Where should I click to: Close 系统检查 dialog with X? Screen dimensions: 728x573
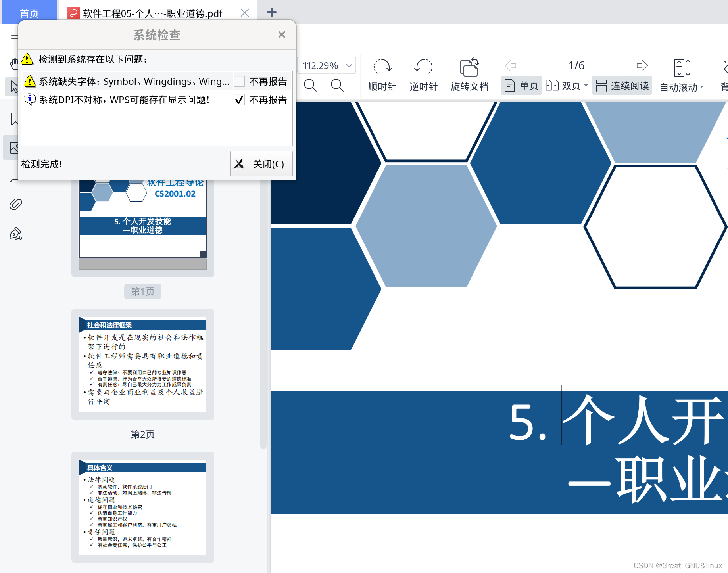282,34
